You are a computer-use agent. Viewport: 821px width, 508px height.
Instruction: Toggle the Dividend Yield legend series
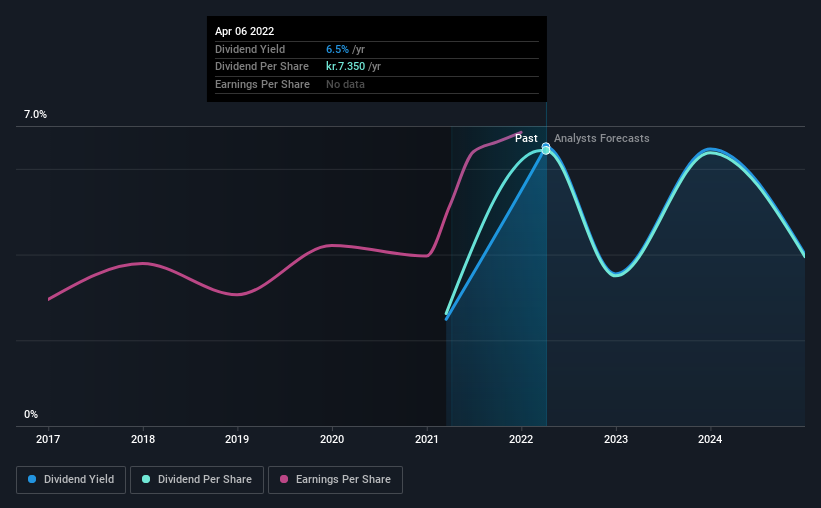click(71, 480)
